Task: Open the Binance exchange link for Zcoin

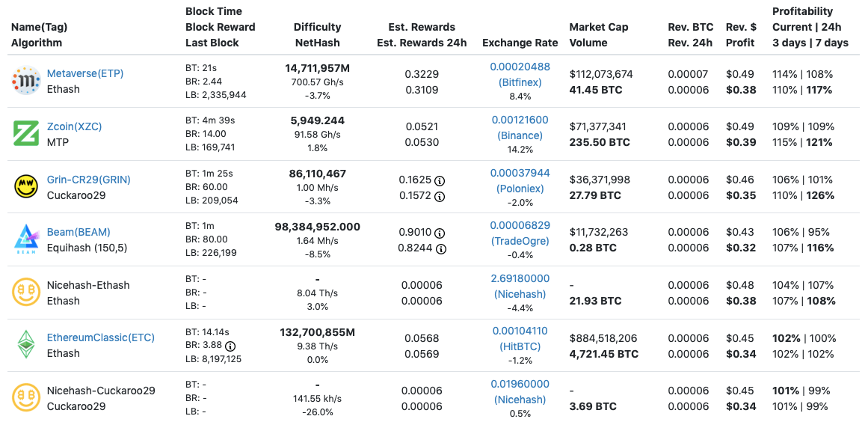Action: 520,135
